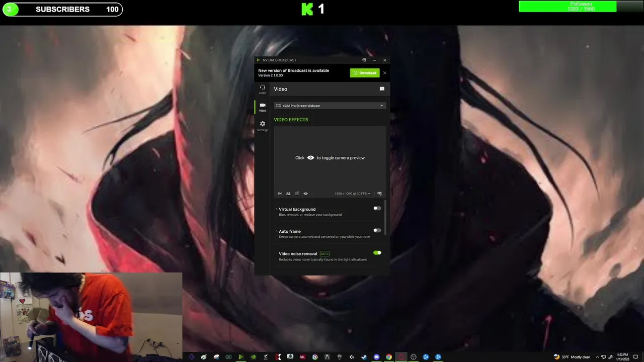Click the camera settings icon right of the resolution

(x=380, y=194)
